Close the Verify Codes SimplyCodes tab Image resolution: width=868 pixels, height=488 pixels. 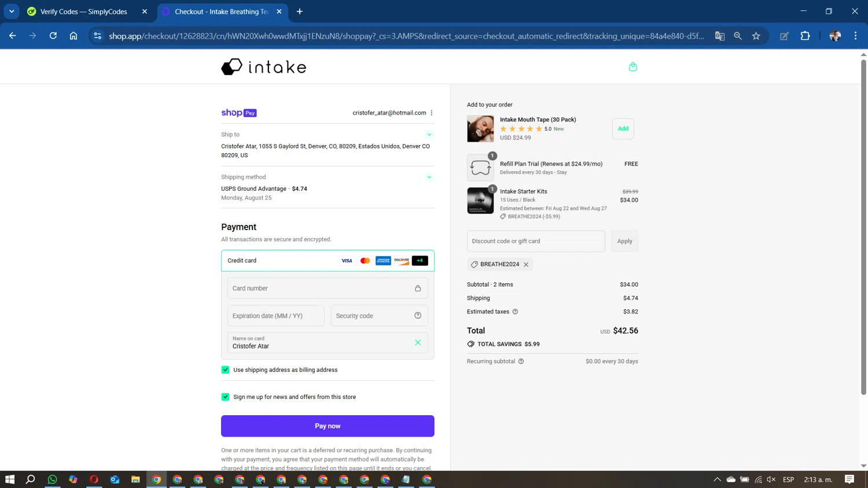coord(145,12)
